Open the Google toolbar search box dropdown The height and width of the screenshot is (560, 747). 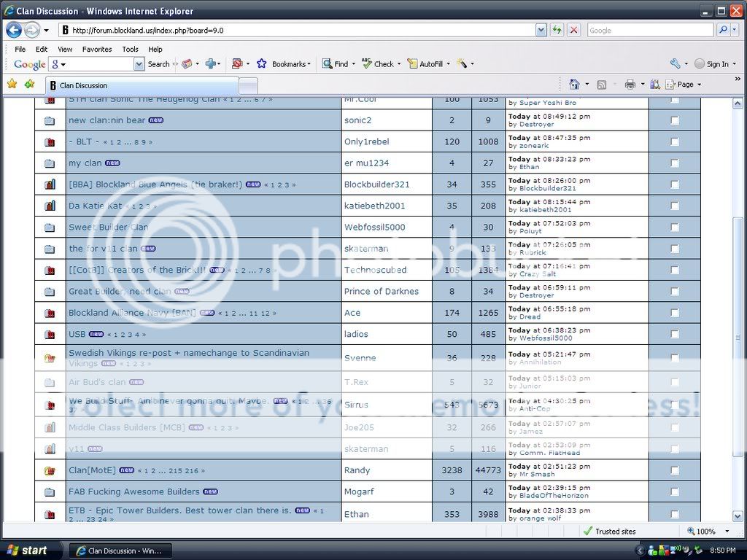139,64
